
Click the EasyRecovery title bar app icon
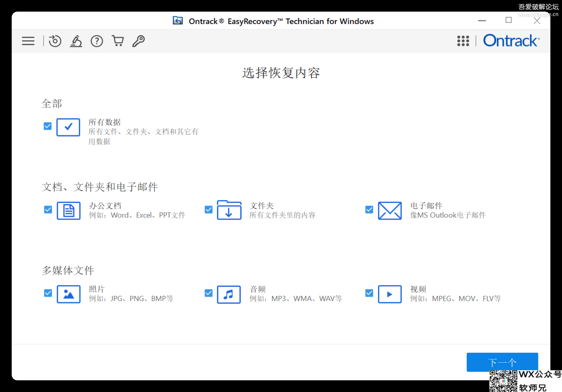tap(178, 21)
